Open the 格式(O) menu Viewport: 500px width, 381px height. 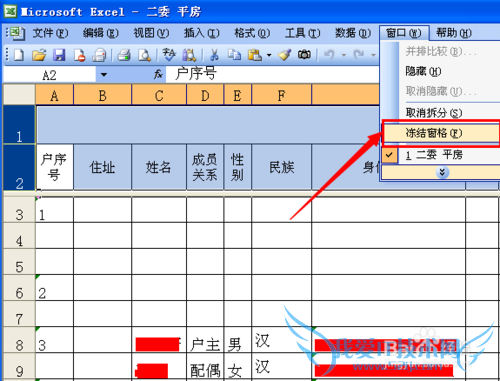pyautogui.click(x=252, y=33)
